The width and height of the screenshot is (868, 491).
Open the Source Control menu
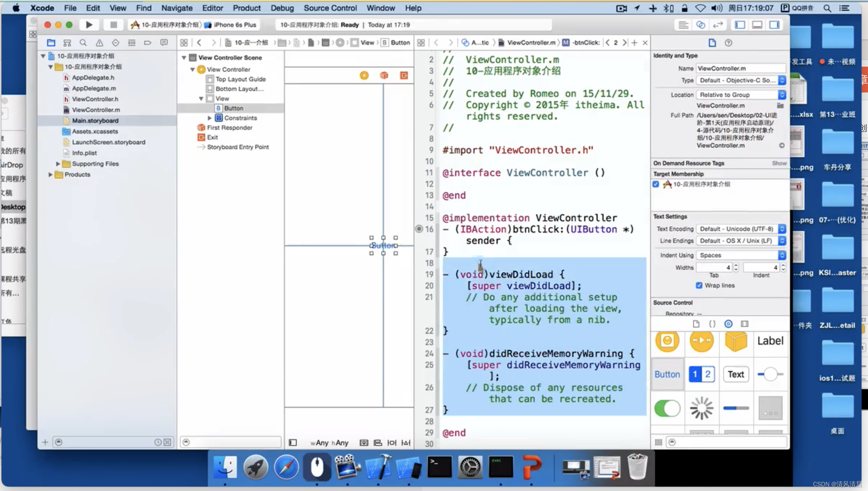(330, 8)
